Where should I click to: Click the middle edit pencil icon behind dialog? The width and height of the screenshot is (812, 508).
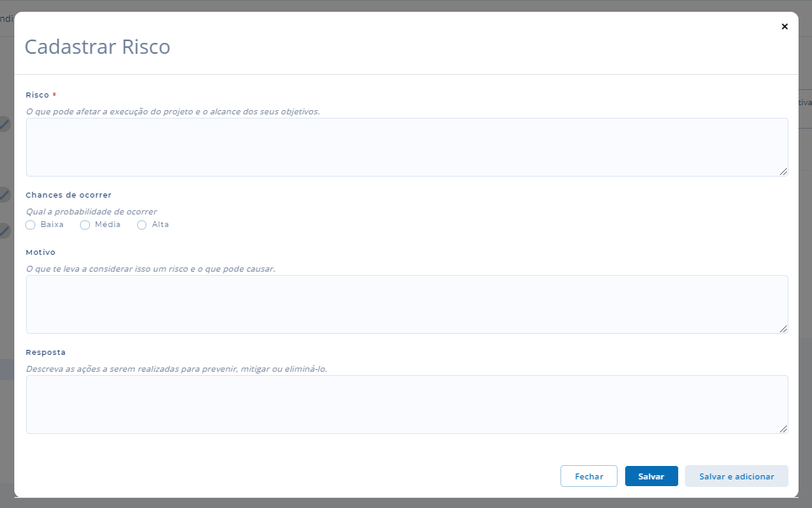pyautogui.click(x=4, y=194)
